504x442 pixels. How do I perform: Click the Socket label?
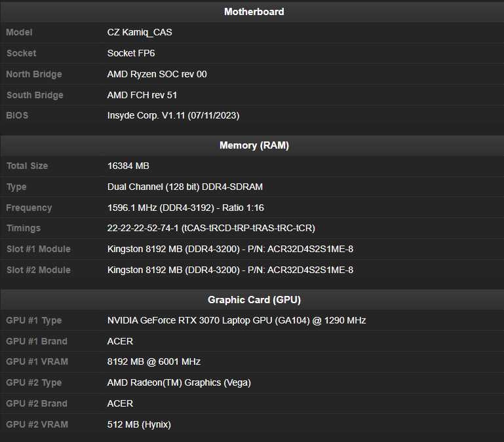click(x=21, y=53)
